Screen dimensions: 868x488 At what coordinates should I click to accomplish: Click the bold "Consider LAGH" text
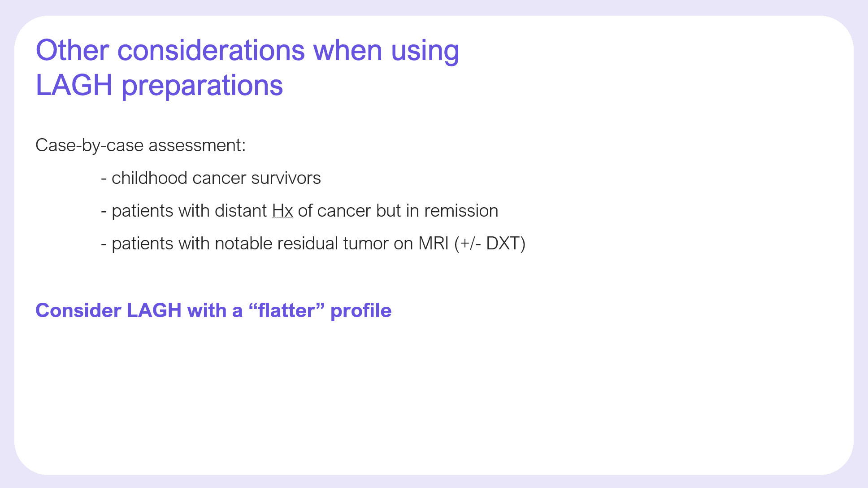[108, 310]
